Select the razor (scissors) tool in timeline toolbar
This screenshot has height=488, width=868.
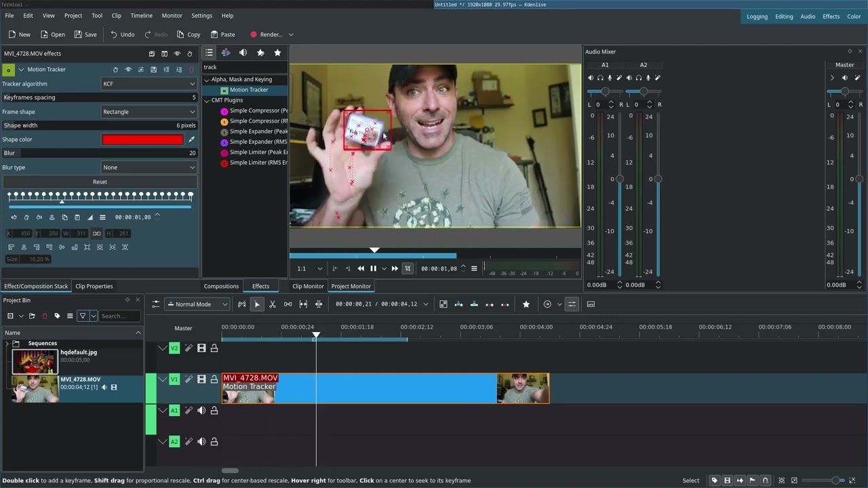[273, 304]
